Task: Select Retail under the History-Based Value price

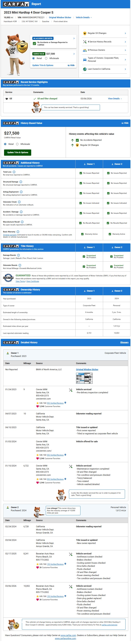Action: pyautogui.click(x=5, y=144)
